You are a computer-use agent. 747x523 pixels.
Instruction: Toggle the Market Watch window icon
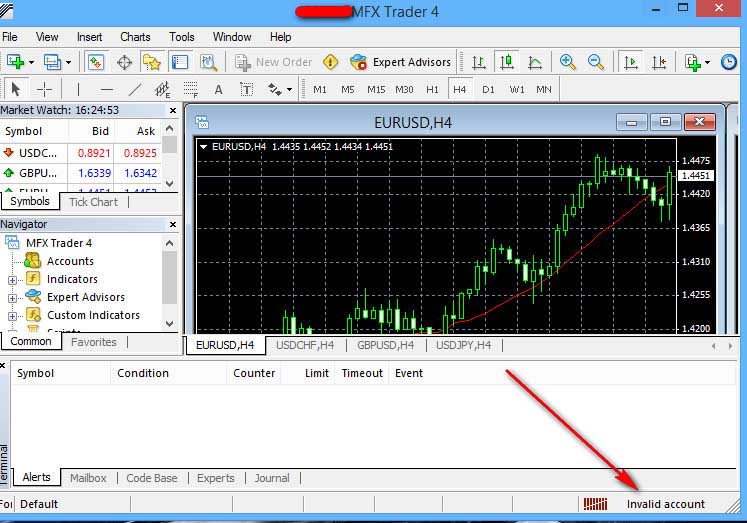(96, 62)
